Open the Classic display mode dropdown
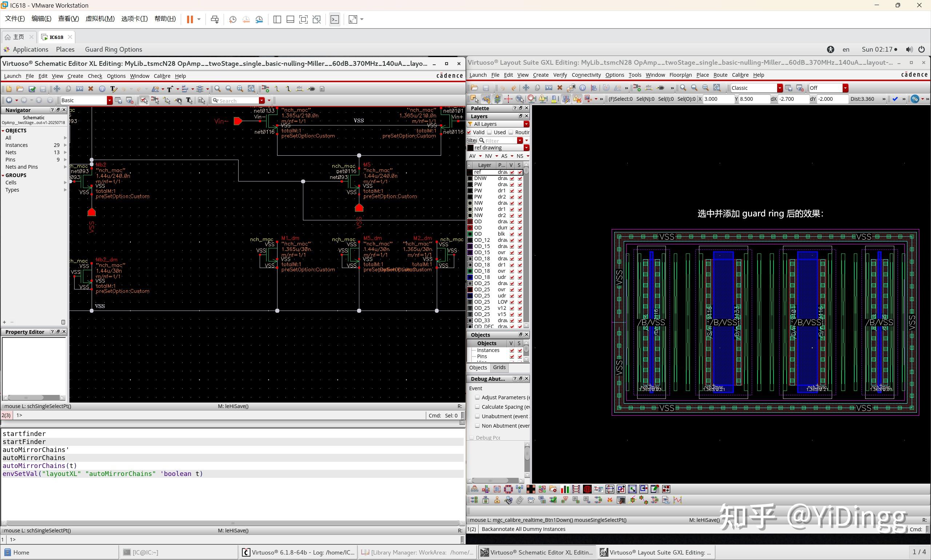The image size is (931, 560). (779, 88)
